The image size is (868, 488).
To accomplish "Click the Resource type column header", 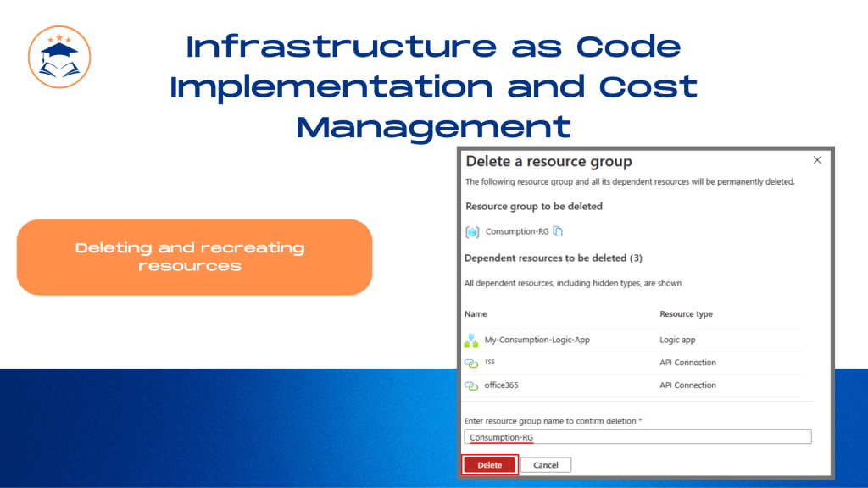I will tap(686, 313).
